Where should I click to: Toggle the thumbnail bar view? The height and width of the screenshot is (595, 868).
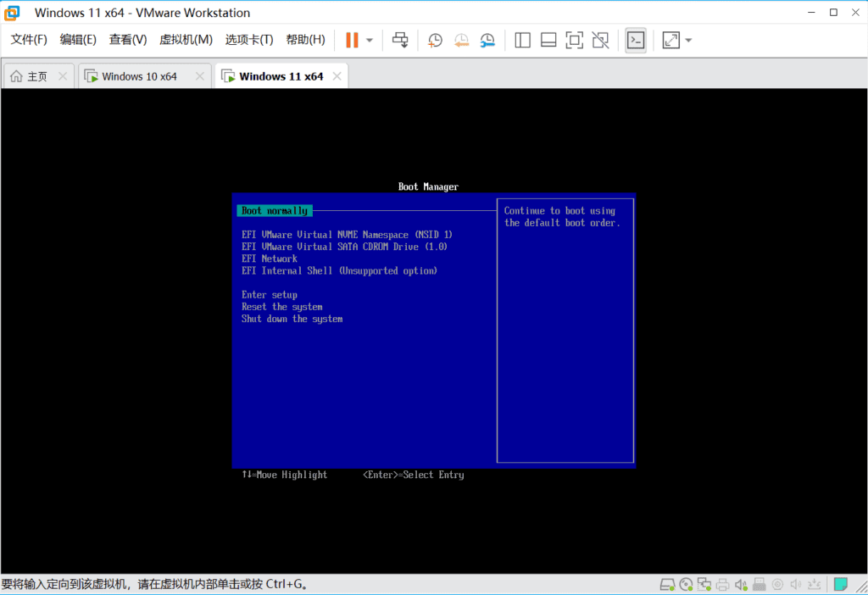pyautogui.click(x=548, y=40)
